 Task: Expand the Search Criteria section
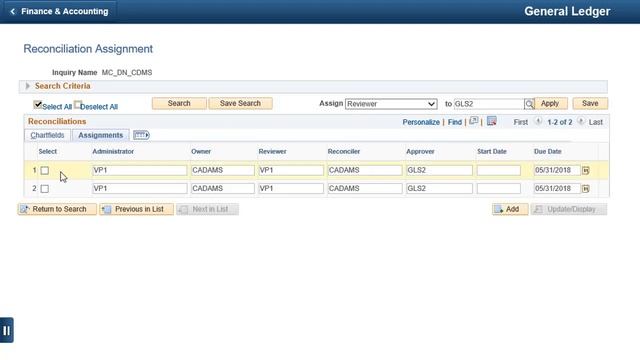tap(28, 86)
